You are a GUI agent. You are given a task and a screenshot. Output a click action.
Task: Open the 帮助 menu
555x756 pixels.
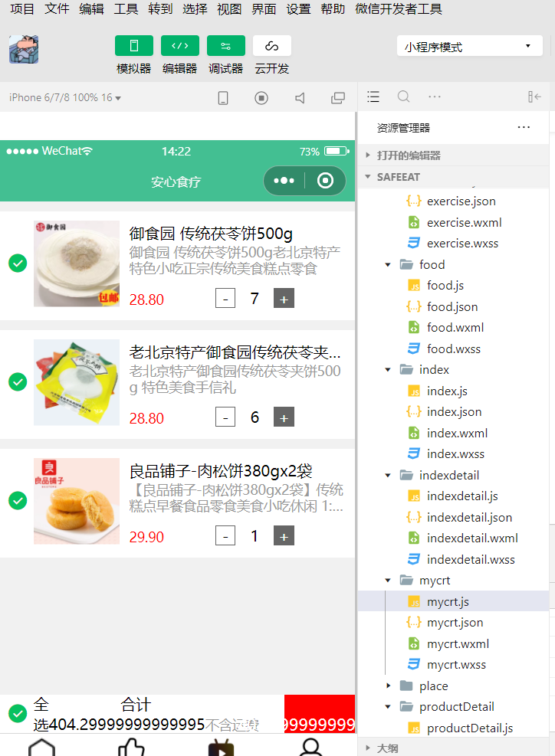[x=333, y=8]
